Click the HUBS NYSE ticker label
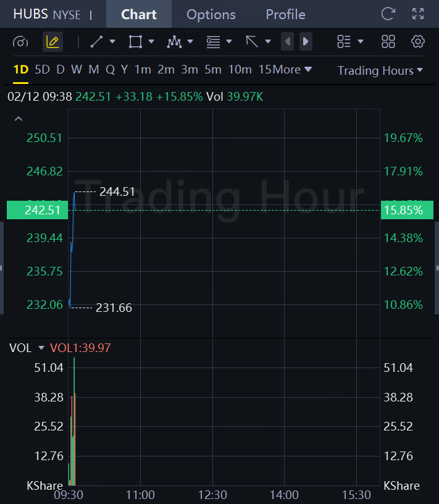 47,14
